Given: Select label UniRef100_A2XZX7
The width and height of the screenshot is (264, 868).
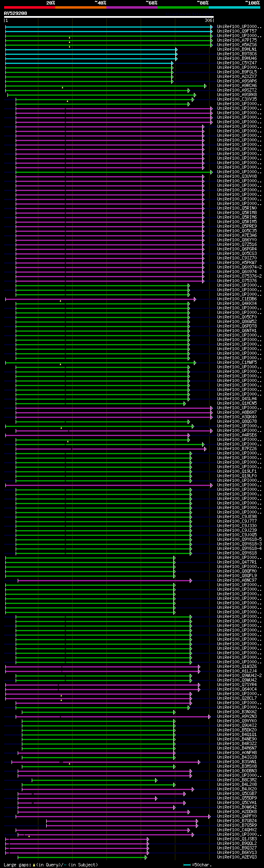Looking at the screenshot, I should [x=237, y=76].
